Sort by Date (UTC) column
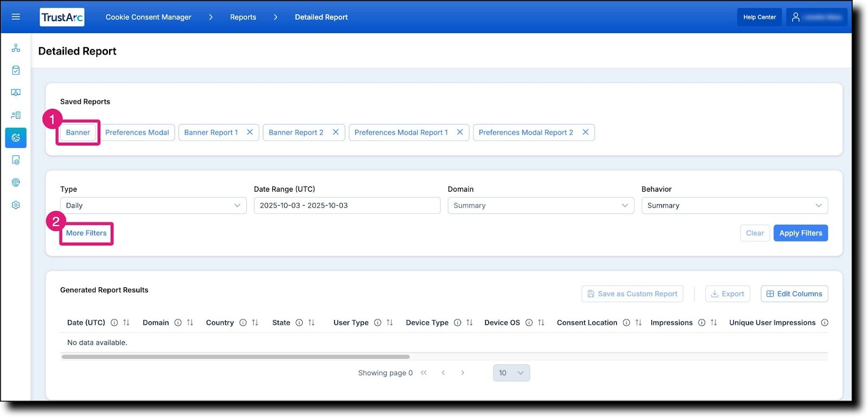This screenshot has width=868, height=417. (126, 323)
